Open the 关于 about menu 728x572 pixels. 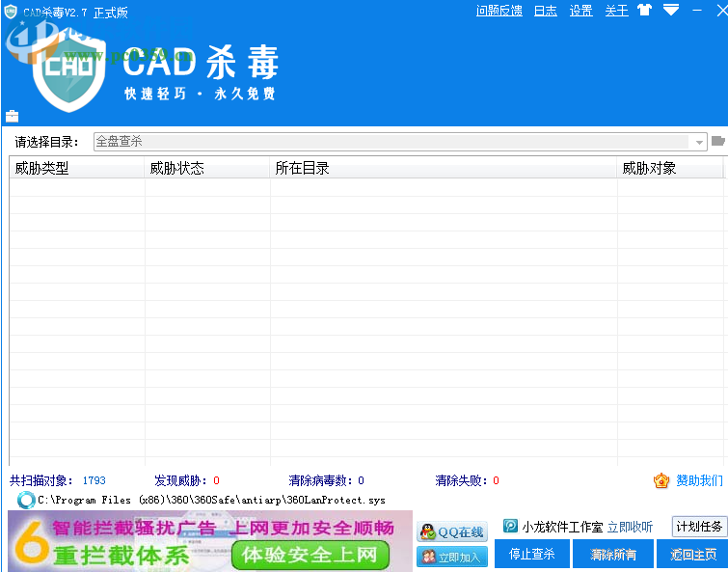point(616,11)
